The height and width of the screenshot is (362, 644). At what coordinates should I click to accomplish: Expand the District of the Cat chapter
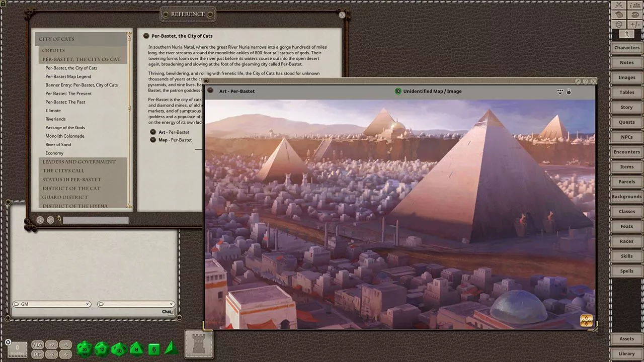(83, 189)
